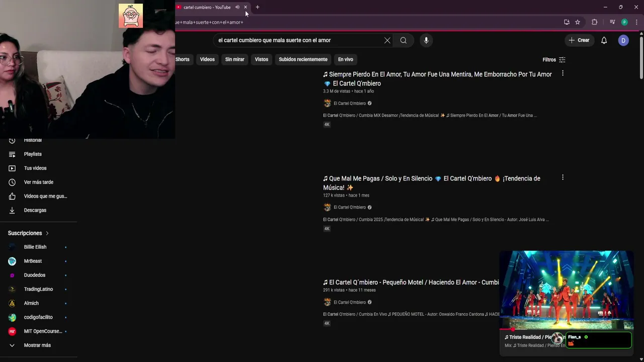Open options menu for Siempre Pierdo En El Amor video
The height and width of the screenshot is (362, 644).
pyautogui.click(x=562, y=73)
